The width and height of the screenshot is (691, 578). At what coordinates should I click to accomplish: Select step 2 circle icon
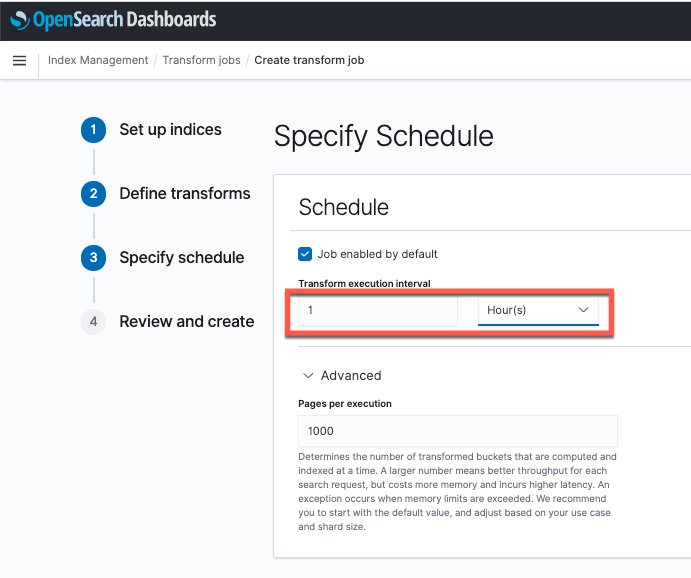click(x=93, y=194)
